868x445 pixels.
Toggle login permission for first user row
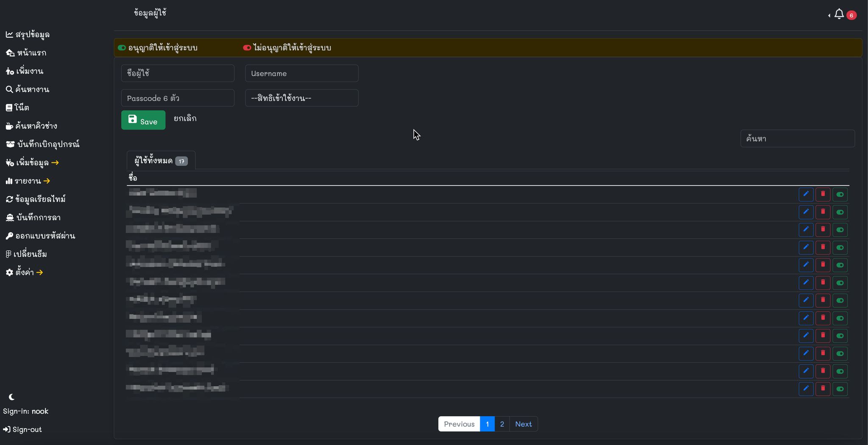[840, 195]
